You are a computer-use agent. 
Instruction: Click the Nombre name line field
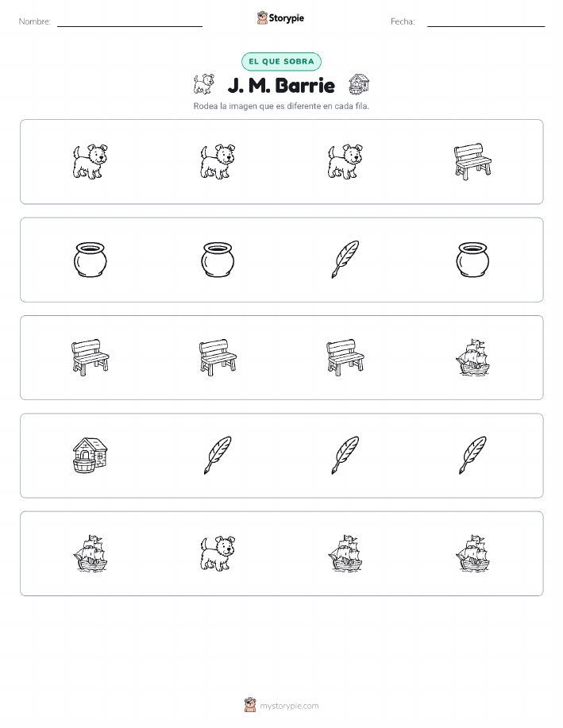(x=129, y=22)
